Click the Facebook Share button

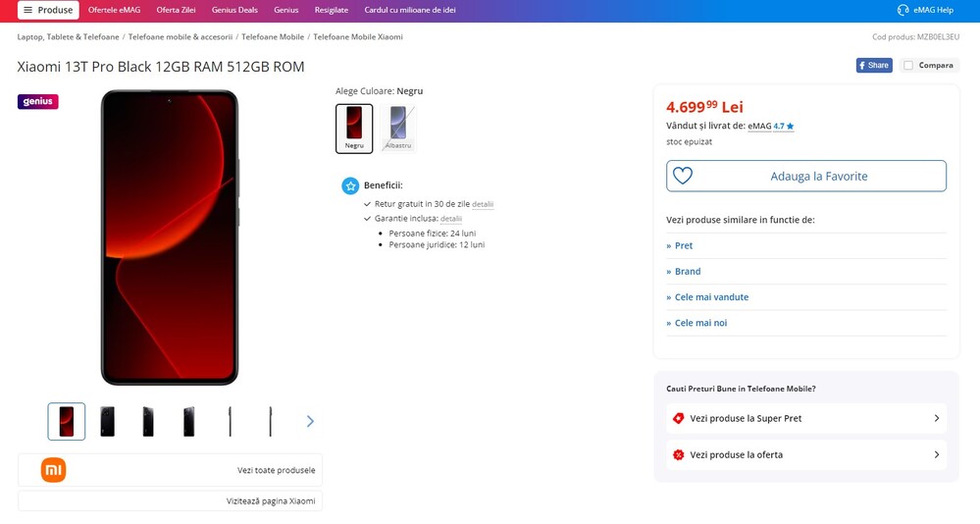click(874, 66)
